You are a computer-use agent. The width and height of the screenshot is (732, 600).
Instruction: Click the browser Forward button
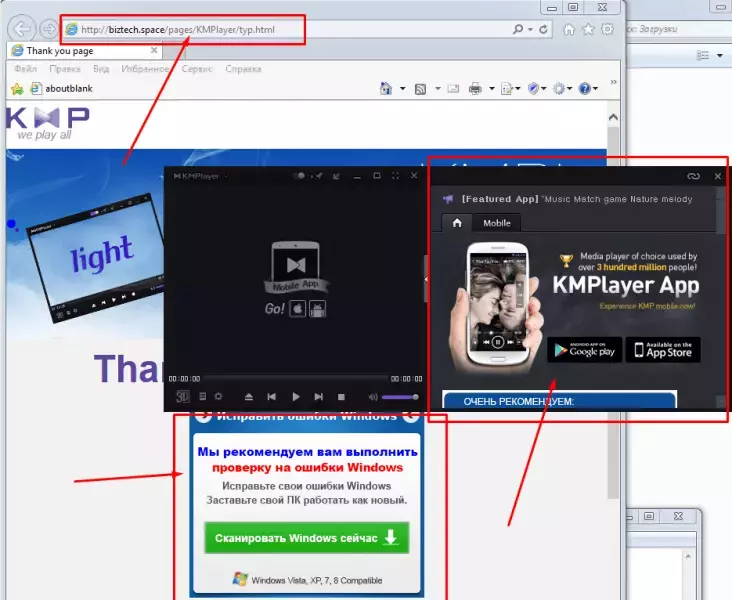point(49,29)
